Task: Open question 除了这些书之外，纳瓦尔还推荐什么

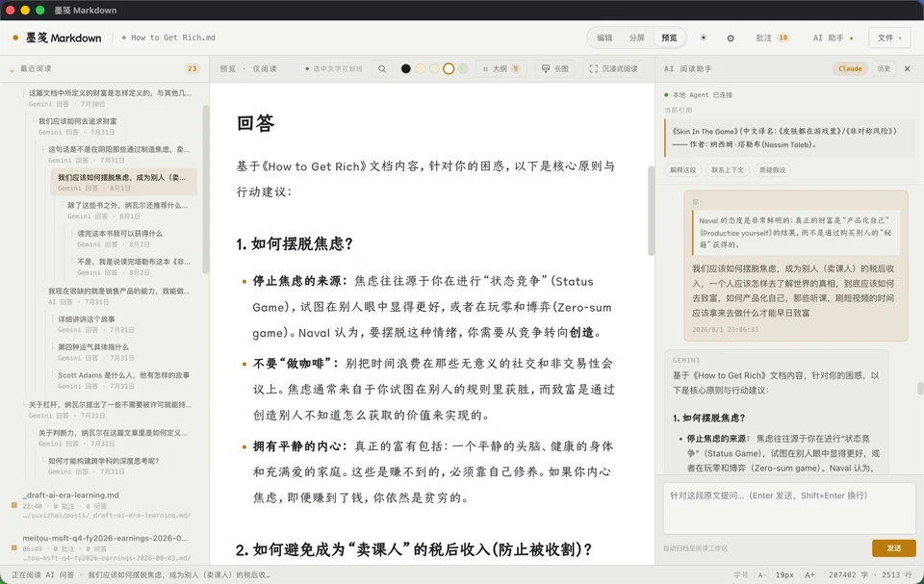Action: [x=130, y=211]
